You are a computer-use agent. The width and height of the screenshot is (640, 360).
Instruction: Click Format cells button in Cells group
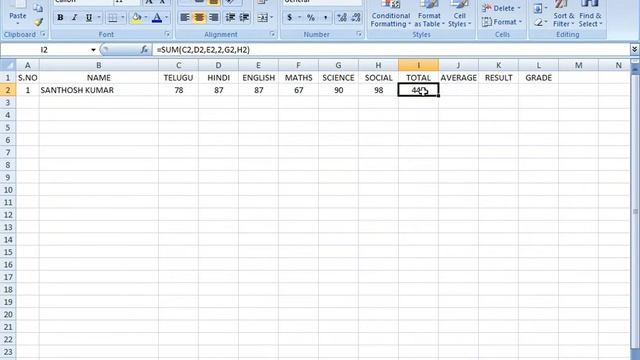[x=502, y=22]
